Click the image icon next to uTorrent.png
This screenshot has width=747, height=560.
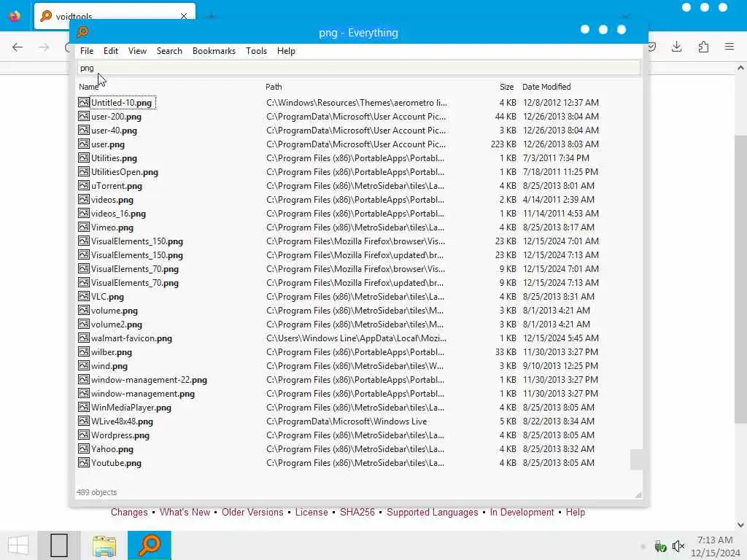pos(84,186)
